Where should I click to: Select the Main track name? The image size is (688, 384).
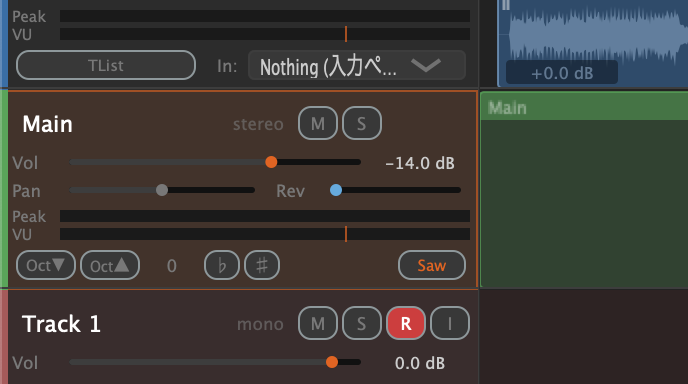tap(47, 124)
